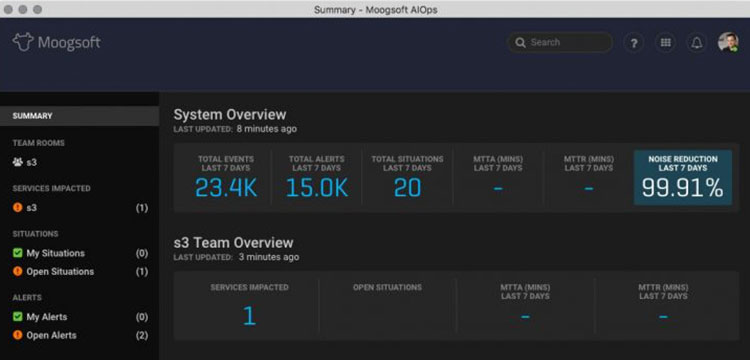750x360 pixels.
Task: Click the My Situations count (0)
Action: coord(142,253)
